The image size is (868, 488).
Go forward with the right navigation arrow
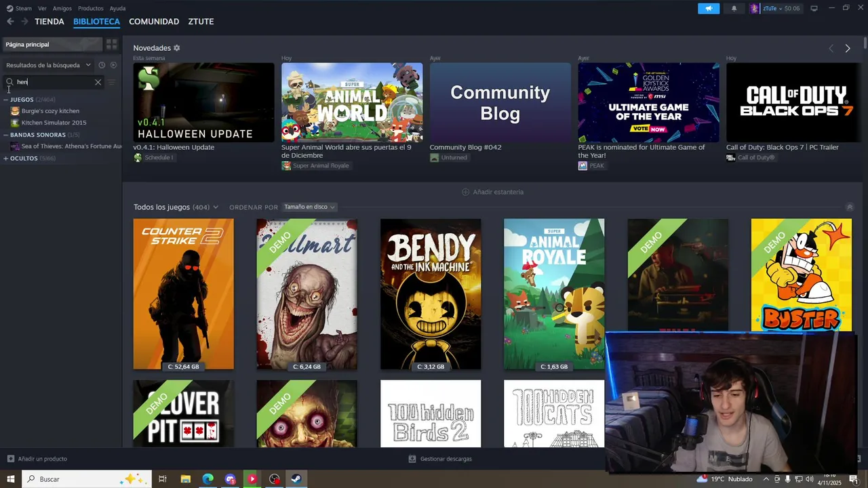[x=24, y=22]
